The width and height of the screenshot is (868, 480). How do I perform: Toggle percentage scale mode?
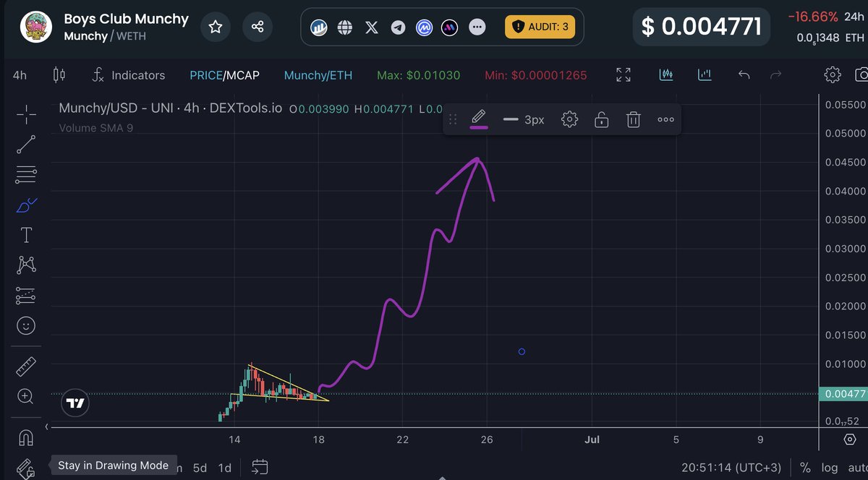coord(805,468)
